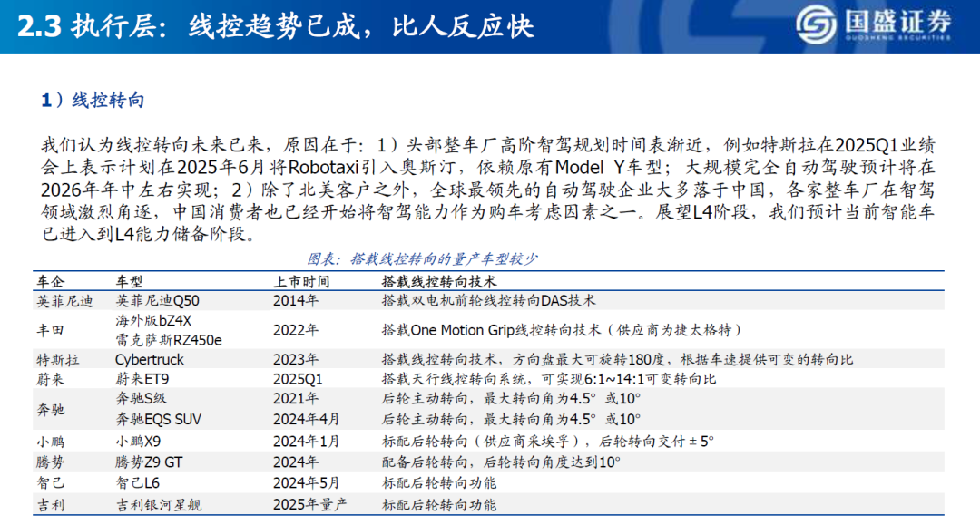
Task: Click the '搭载线控转向技术' column header
Action: tap(439, 281)
